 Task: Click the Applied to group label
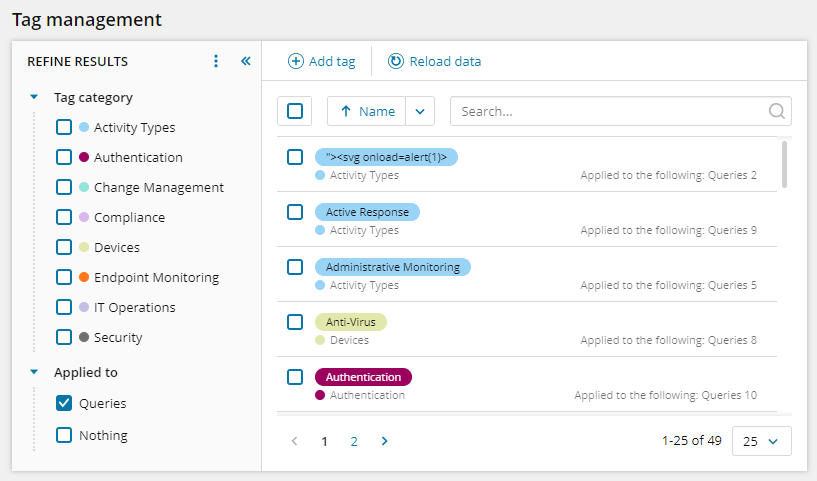tap(86, 372)
